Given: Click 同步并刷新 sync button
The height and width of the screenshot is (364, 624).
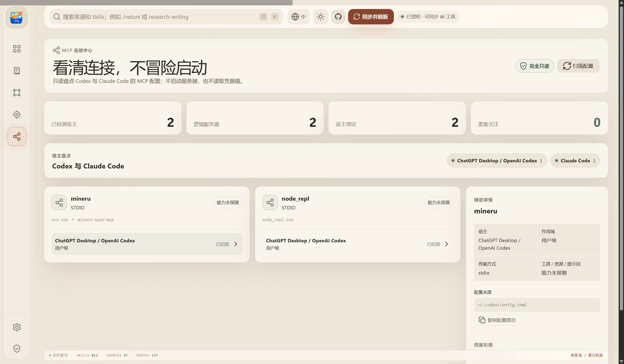Looking at the screenshot, I should [x=371, y=17].
